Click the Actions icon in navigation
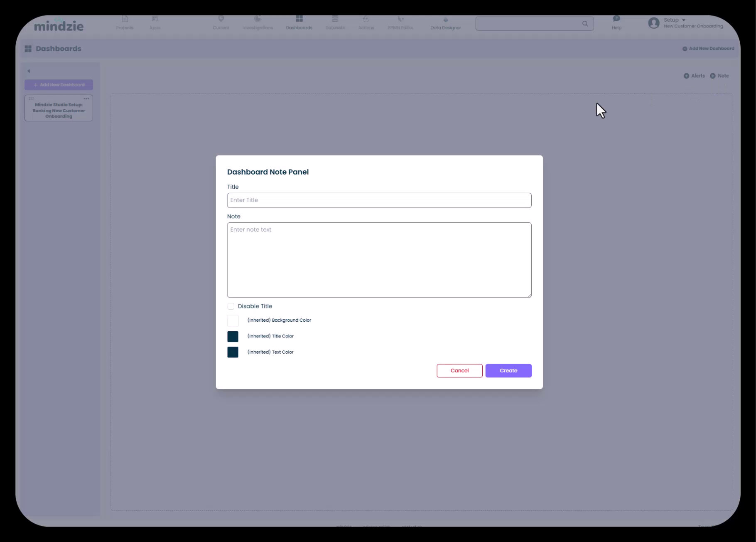The width and height of the screenshot is (756, 542). coord(366,19)
